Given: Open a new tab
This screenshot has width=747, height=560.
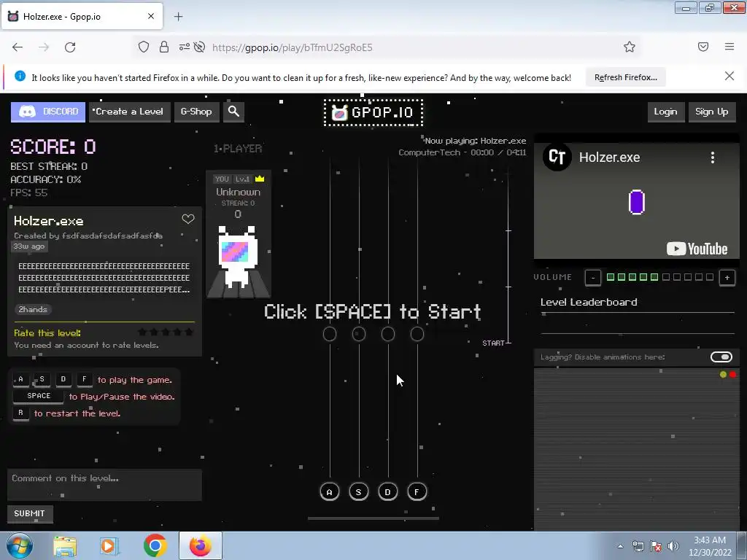Looking at the screenshot, I should click(178, 17).
